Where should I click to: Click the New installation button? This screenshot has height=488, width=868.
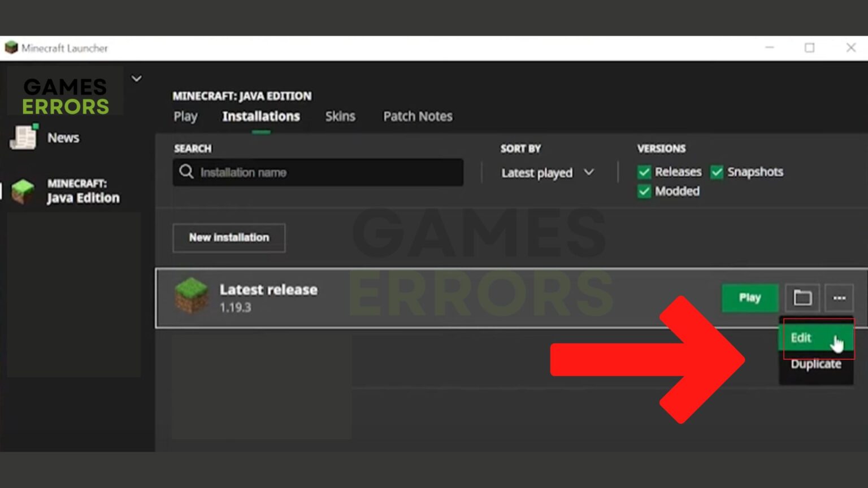coord(229,238)
